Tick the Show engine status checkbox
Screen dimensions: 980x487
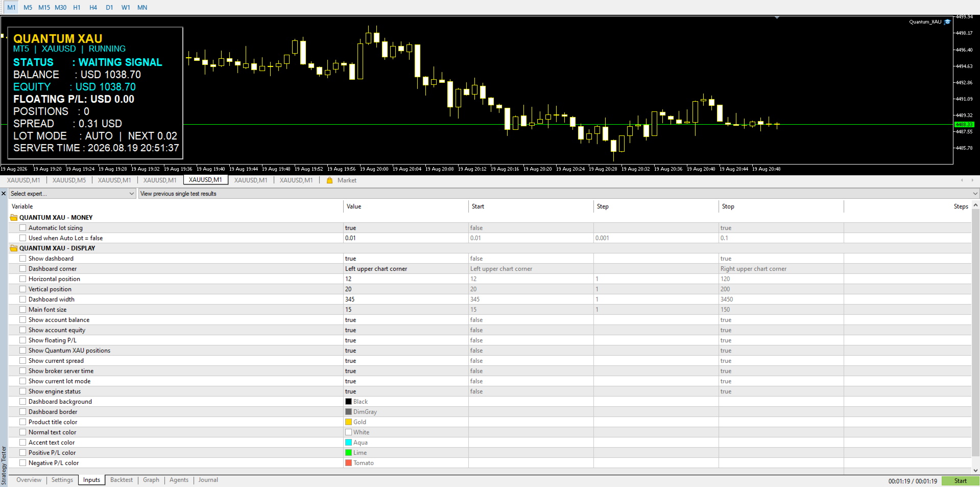click(22, 391)
